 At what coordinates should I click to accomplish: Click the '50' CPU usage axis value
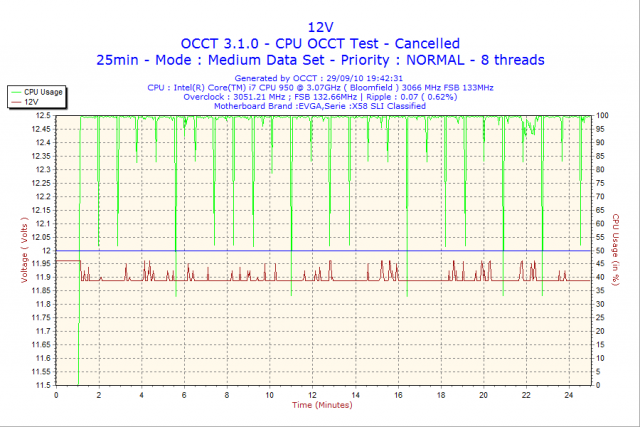(600, 250)
